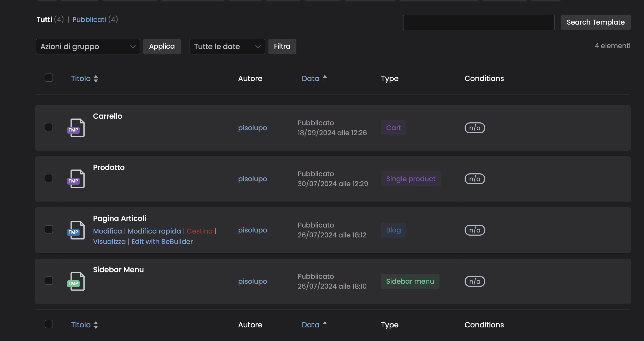The width and height of the screenshot is (644, 341).
Task: Switch to the Pubblicati filter tab
Action: (x=89, y=20)
